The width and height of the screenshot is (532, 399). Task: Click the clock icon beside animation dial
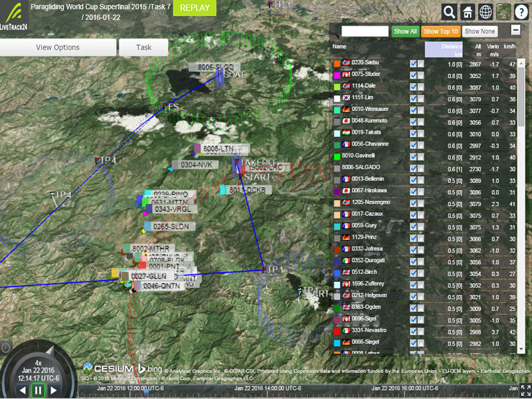[5, 347]
